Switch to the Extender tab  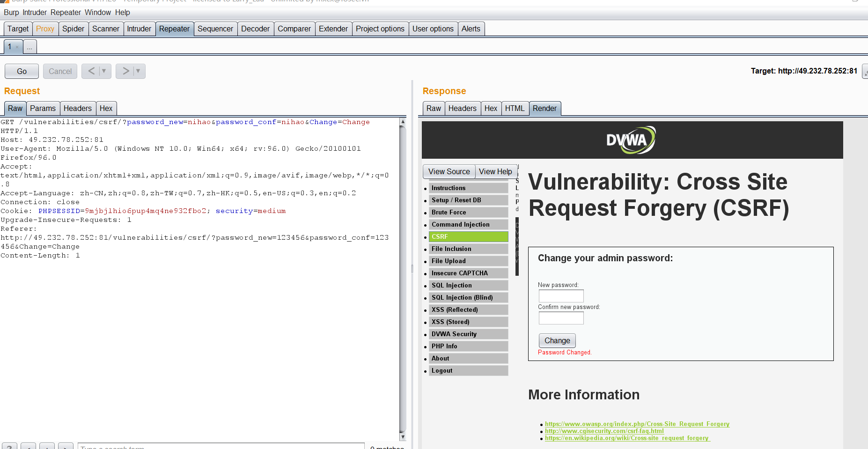[x=333, y=29]
